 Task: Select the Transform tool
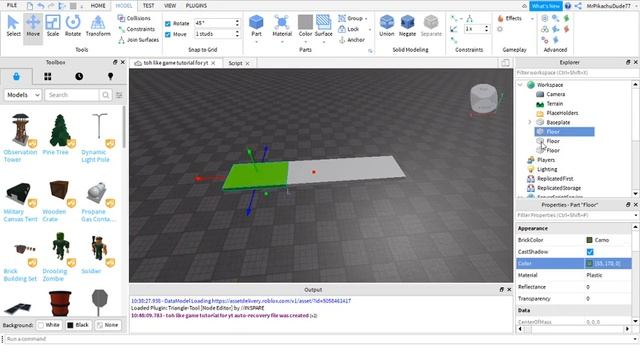point(98,26)
